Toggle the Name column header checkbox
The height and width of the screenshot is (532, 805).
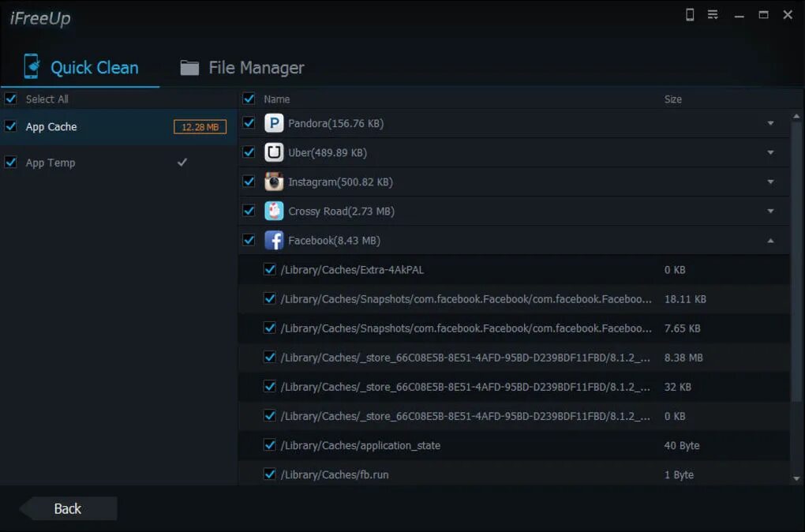[x=249, y=99]
